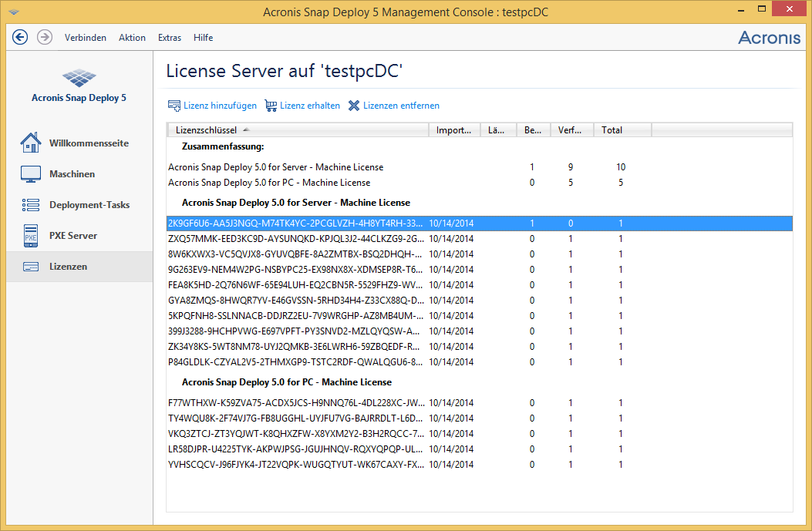Click the Total column header

point(622,130)
